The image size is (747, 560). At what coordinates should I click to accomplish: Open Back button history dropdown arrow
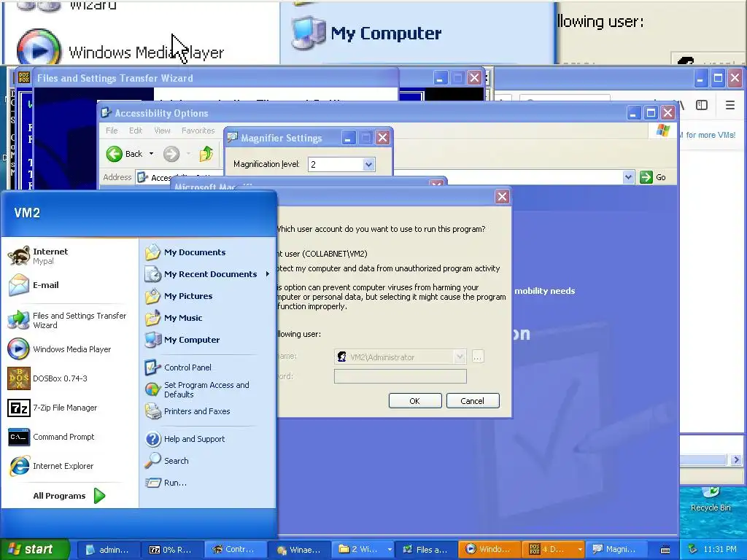click(x=151, y=154)
